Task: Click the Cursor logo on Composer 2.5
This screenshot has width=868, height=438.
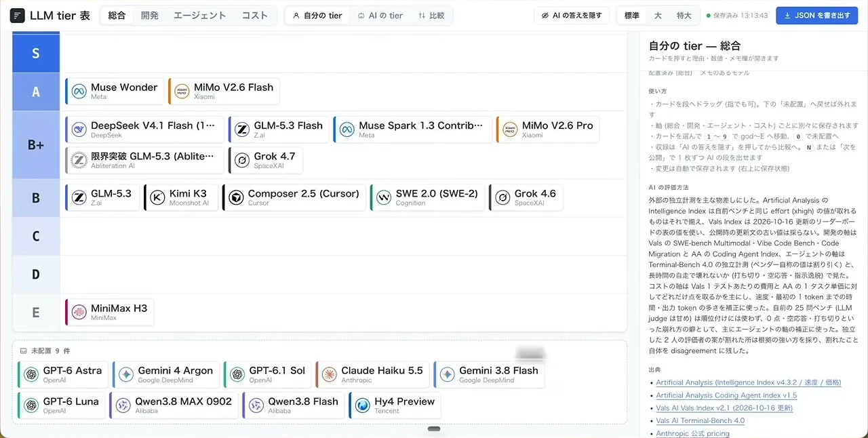Action: [236, 197]
